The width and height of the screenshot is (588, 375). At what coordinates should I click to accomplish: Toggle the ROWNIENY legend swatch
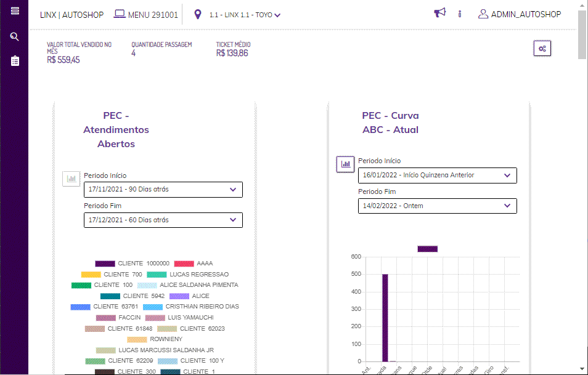pos(137,339)
